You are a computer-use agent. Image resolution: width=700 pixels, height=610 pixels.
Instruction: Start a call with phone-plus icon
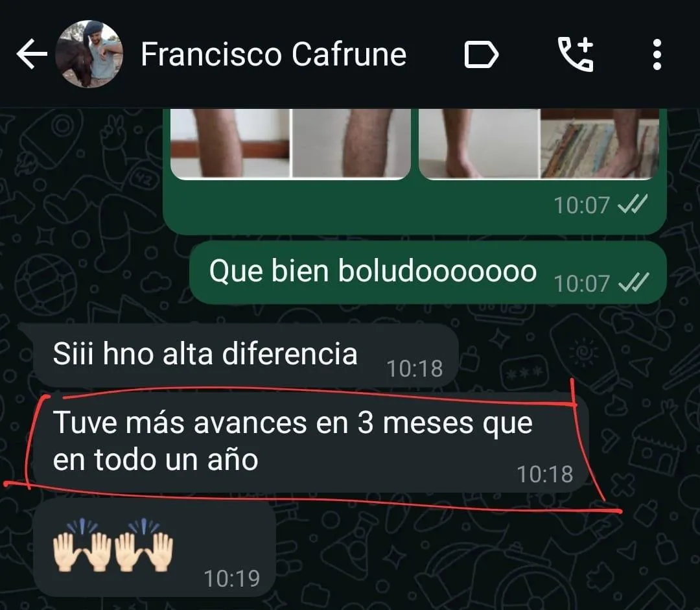[x=576, y=54]
